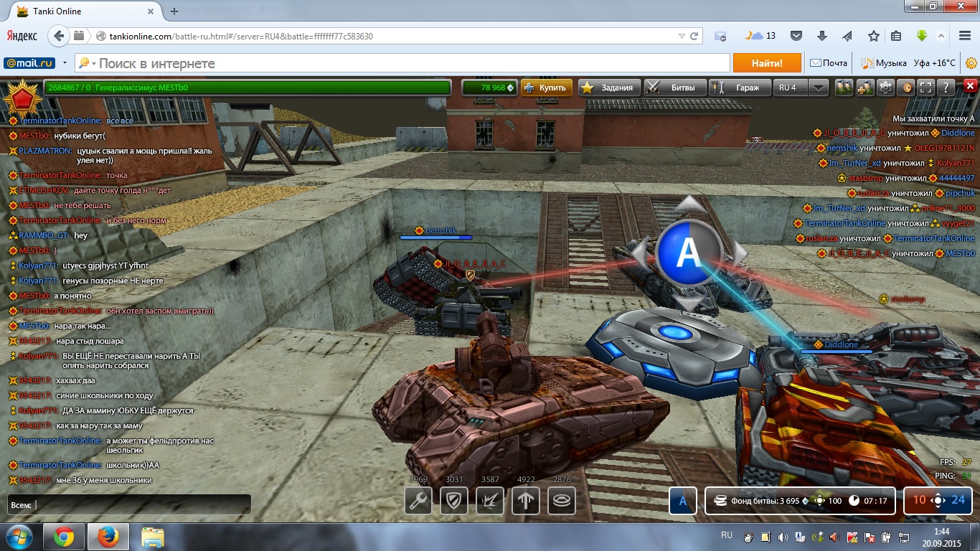Open a new browser tab
This screenshot has height=551, width=980.
pos(174,11)
